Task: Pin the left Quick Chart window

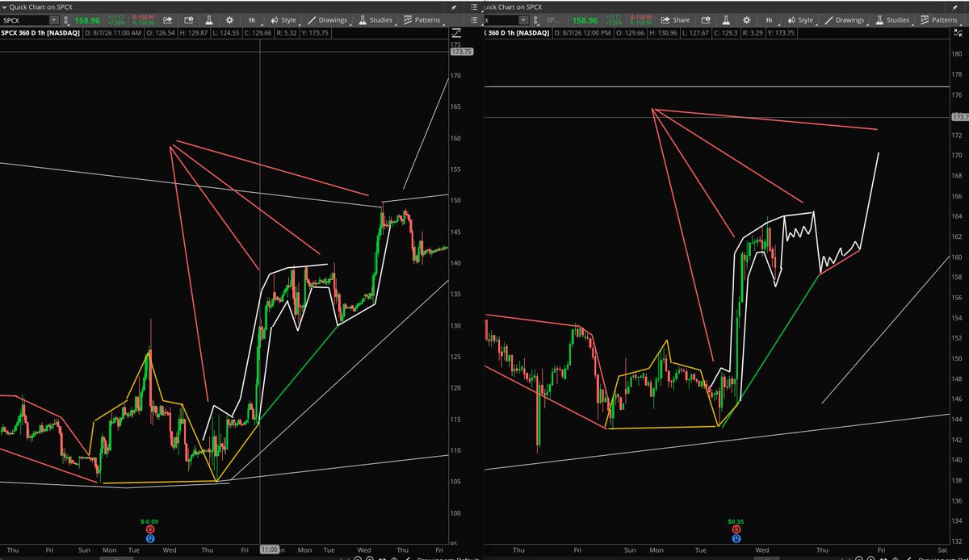Action: pyautogui.click(x=454, y=7)
